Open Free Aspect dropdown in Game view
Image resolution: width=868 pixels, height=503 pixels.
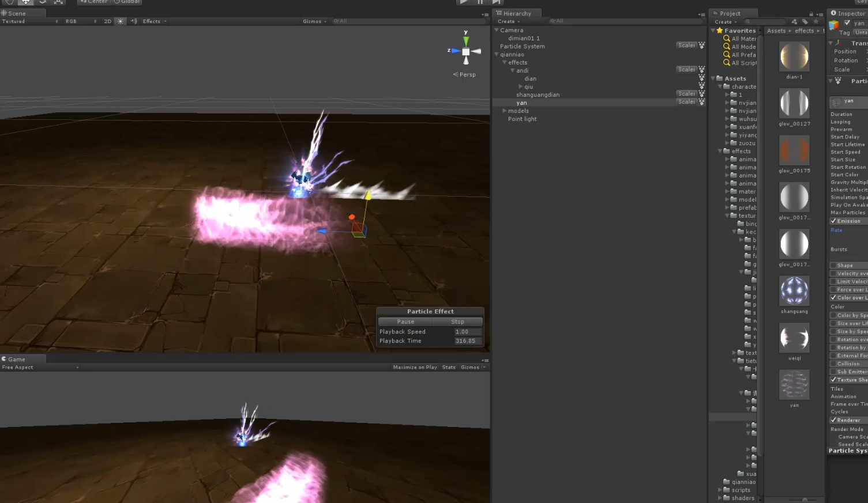[40, 367]
